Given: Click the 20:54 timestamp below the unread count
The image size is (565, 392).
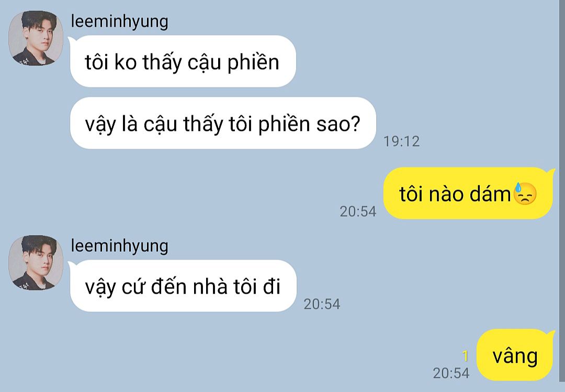Looking at the screenshot, I should pyautogui.click(x=451, y=373).
